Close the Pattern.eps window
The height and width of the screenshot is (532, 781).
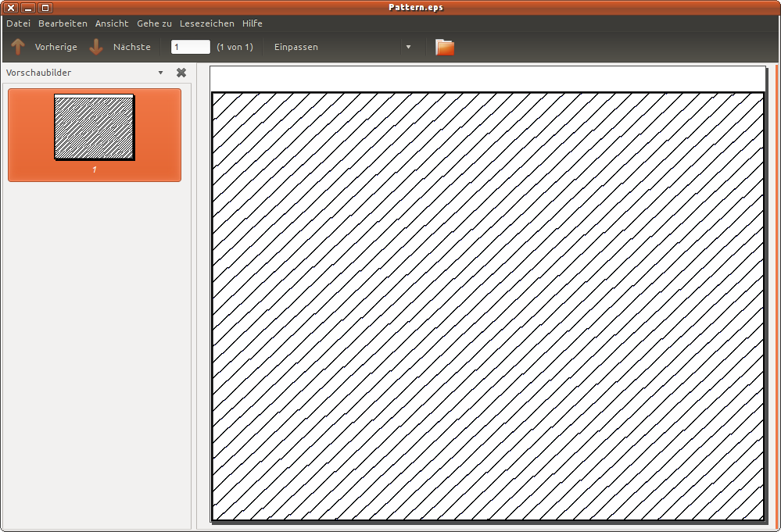click(x=12, y=8)
